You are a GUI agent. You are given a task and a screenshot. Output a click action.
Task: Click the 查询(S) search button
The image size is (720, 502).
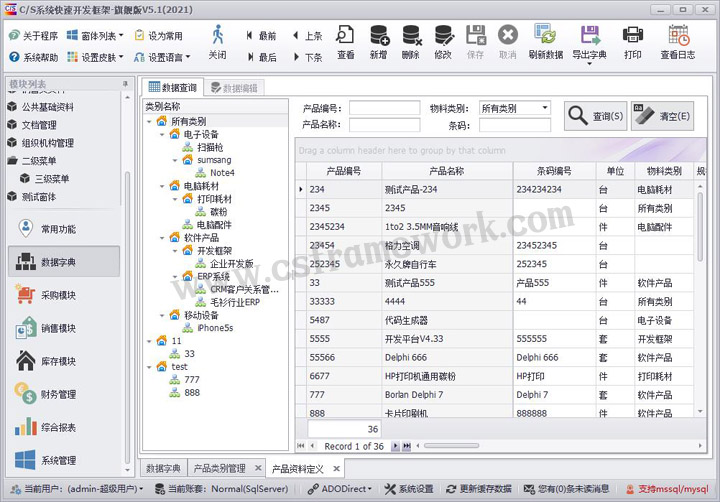(596, 116)
